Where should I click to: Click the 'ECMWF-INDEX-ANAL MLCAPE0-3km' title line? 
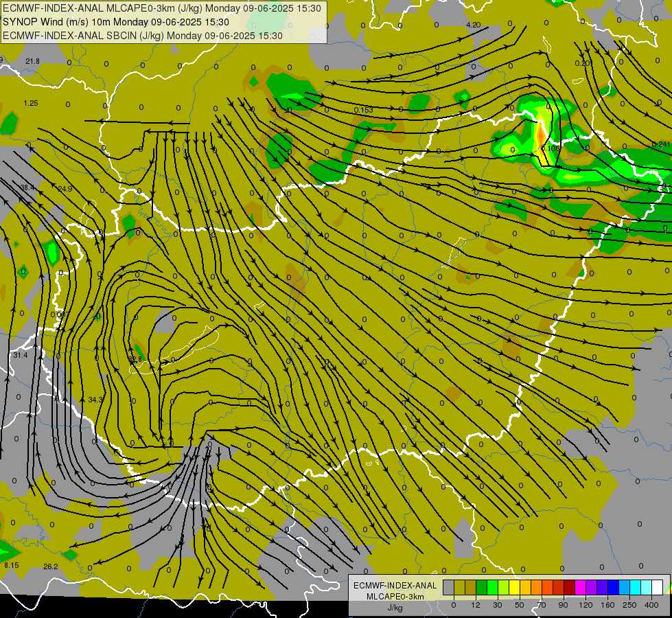(x=162, y=8)
